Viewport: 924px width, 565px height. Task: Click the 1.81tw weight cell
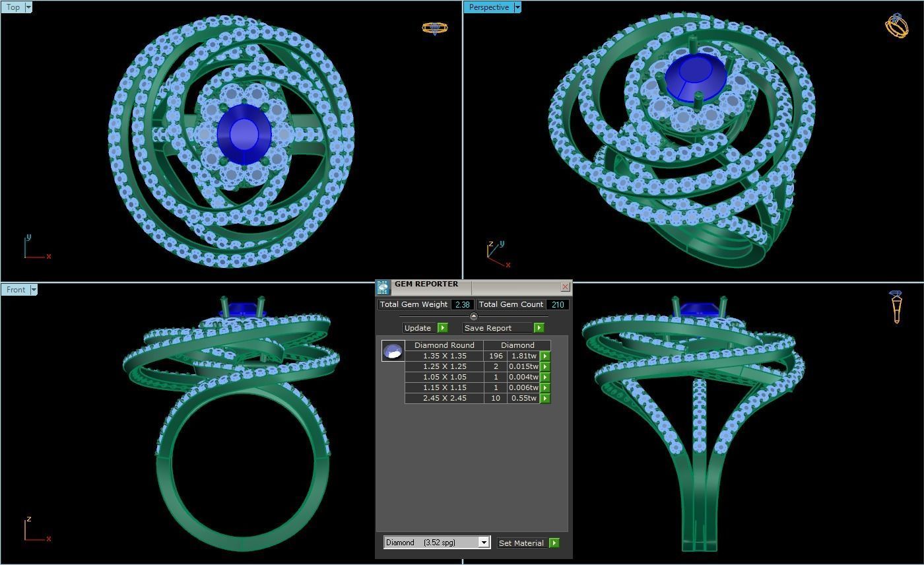(x=524, y=356)
